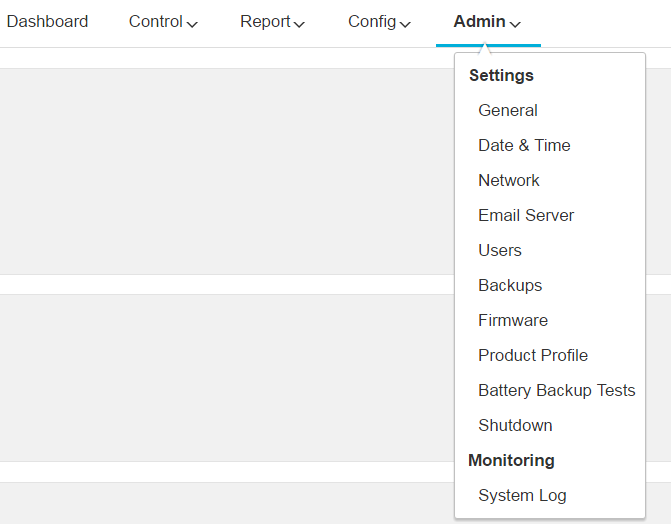
Task: Click the Control menu label
Action: pos(156,22)
